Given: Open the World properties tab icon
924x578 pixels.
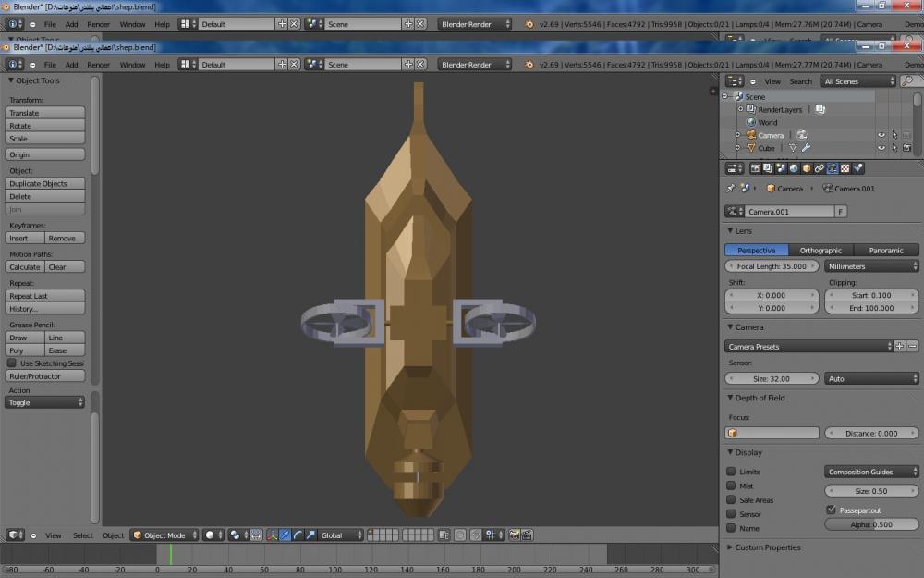Looking at the screenshot, I should click(794, 168).
